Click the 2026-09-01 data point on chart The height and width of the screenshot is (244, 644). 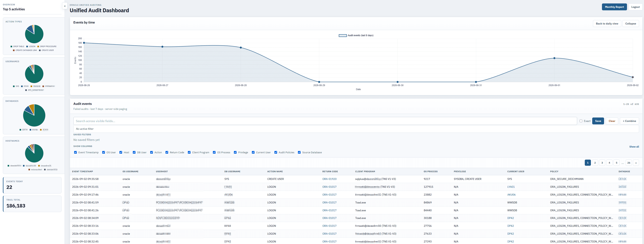[x=554, y=58]
